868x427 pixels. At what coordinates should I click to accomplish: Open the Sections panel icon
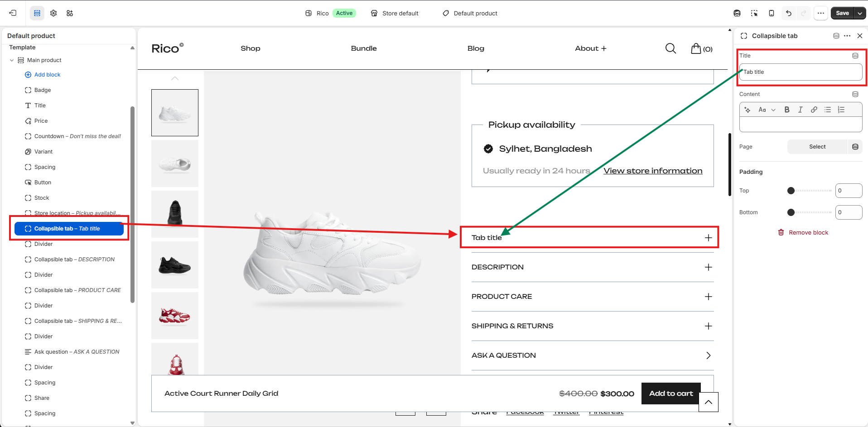tap(37, 13)
